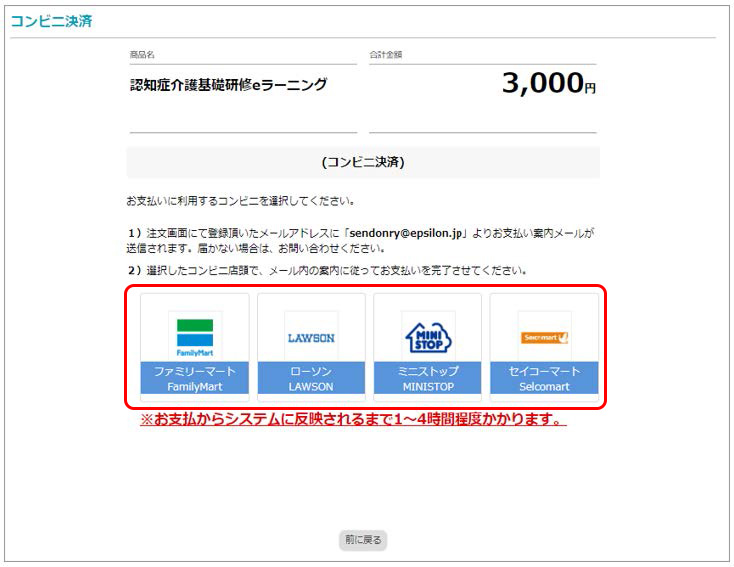The height and width of the screenshot is (567, 734).
Task: Select the ローソン LAWSON blue label
Action: (x=311, y=378)
